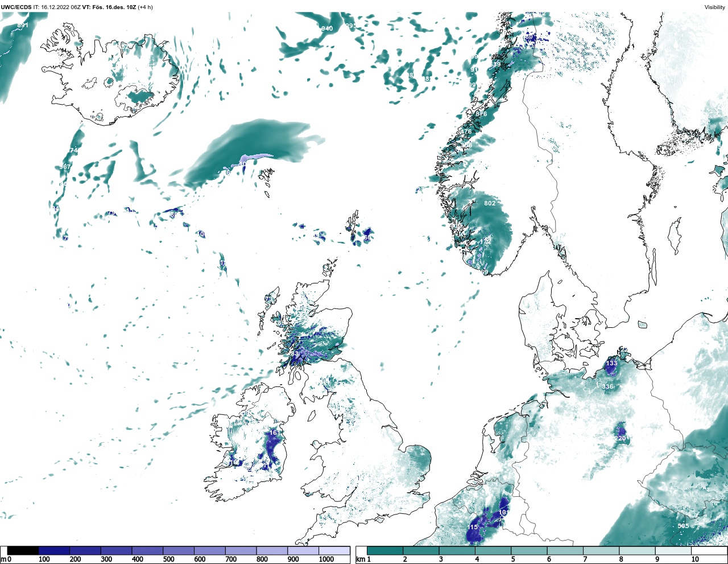Click the 3–4 km legend swatch
Viewport: 728px width, 564px height.
[457, 551]
